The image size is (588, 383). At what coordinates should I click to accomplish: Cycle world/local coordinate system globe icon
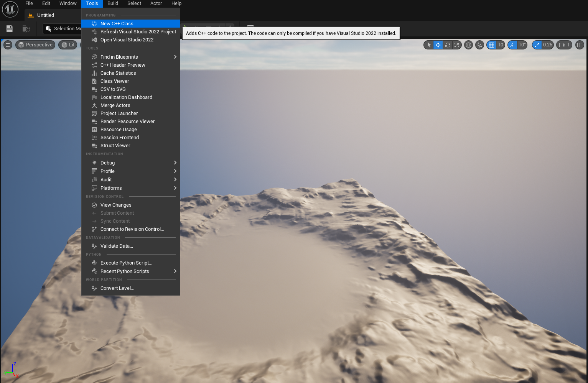[x=468, y=45]
